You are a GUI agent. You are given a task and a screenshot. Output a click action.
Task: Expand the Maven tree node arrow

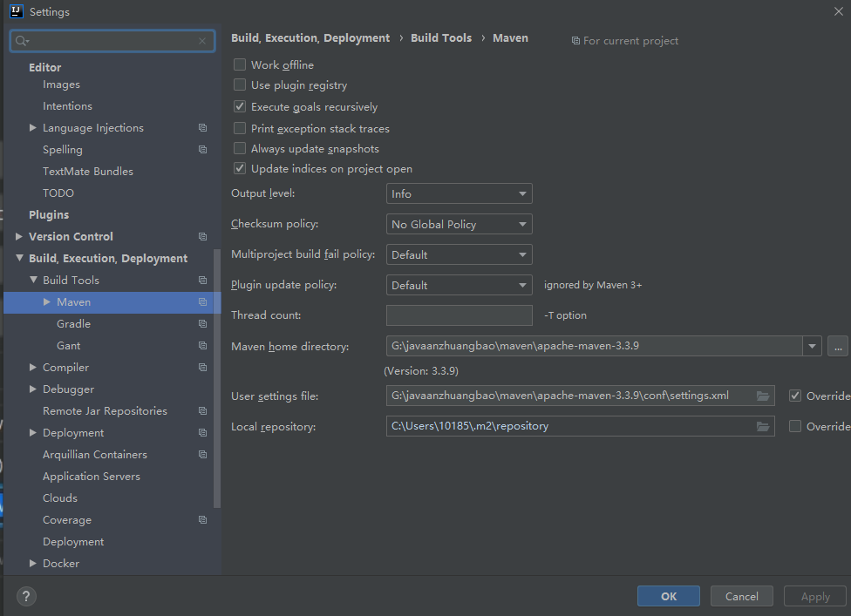(x=47, y=302)
